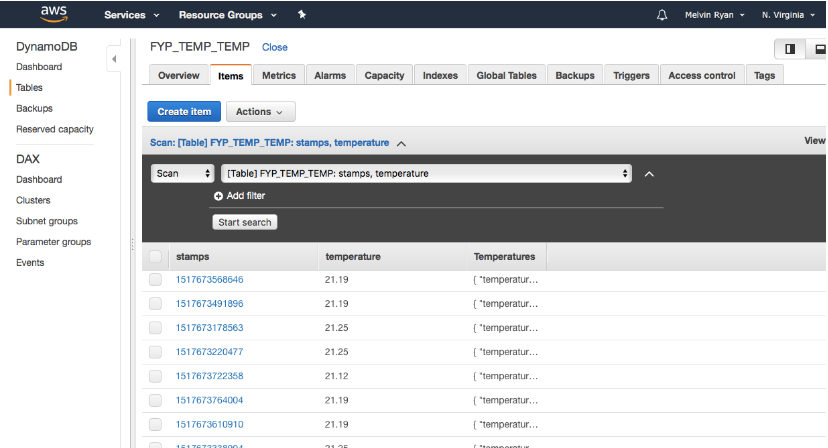Image resolution: width=828 pixels, height=448 pixels.
Task: Check the row 1517673491896 checkbox
Action: tap(155, 304)
